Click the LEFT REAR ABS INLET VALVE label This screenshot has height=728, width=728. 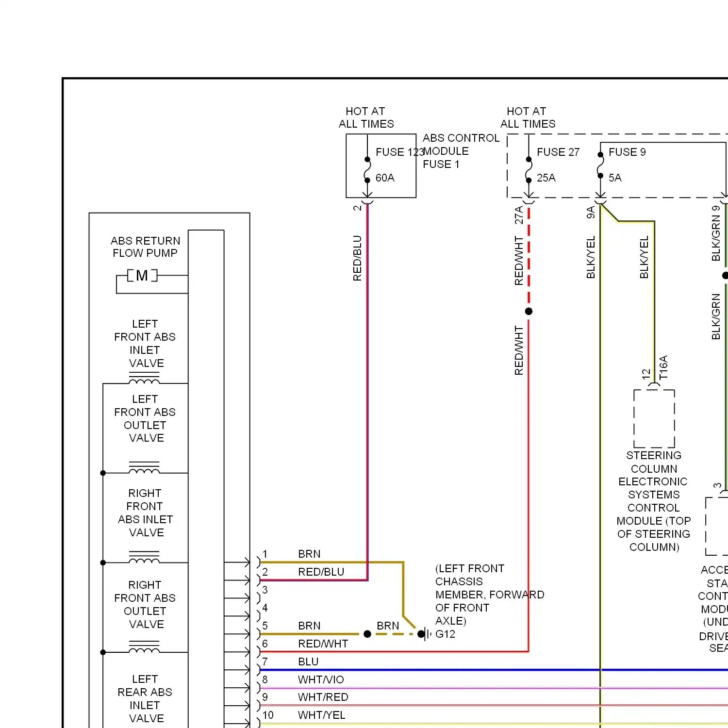coord(145,698)
